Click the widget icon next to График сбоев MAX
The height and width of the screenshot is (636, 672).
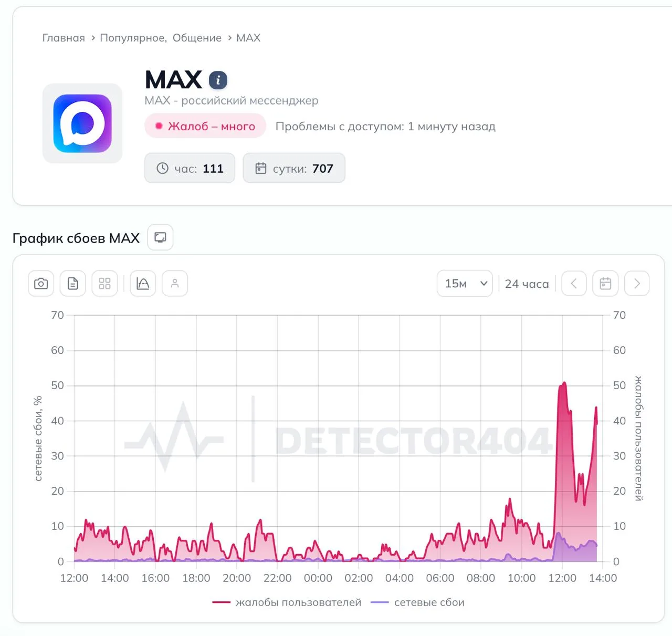pos(160,237)
